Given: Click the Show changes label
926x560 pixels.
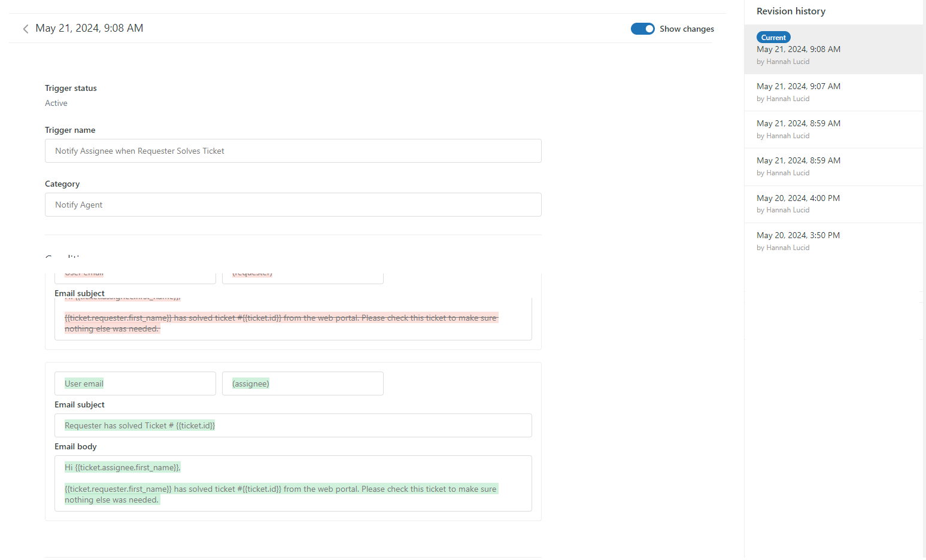Looking at the screenshot, I should [x=687, y=29].
